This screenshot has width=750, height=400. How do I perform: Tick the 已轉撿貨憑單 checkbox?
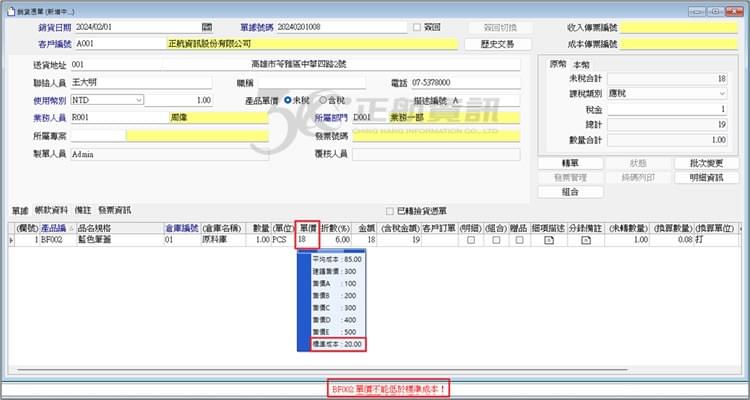390,211
